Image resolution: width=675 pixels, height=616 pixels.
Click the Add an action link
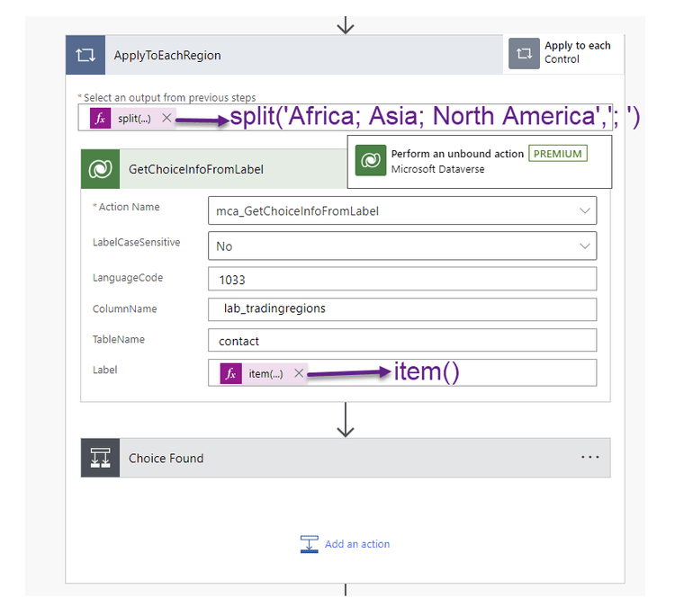(x=357, y=544)
